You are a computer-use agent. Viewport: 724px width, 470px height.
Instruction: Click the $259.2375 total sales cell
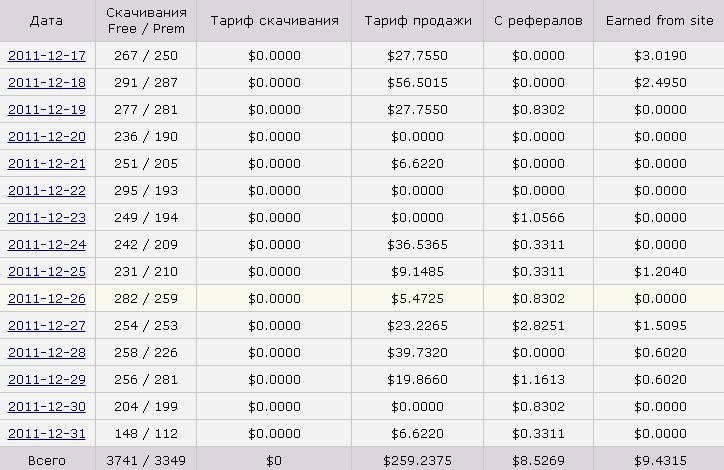click(x=418, y=460)
